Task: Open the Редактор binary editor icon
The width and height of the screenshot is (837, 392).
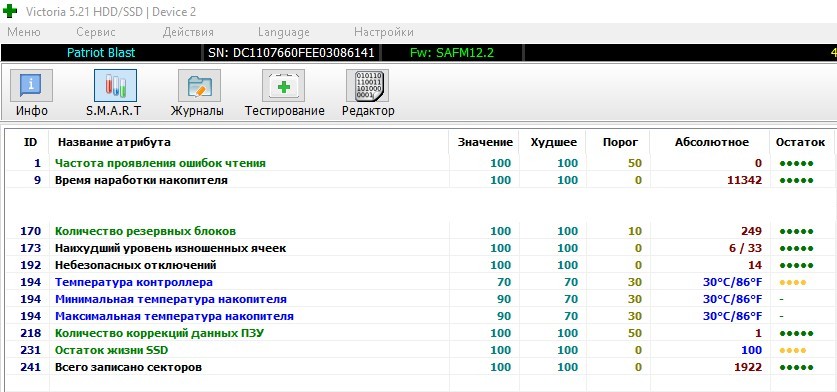Action: (367, 85)
